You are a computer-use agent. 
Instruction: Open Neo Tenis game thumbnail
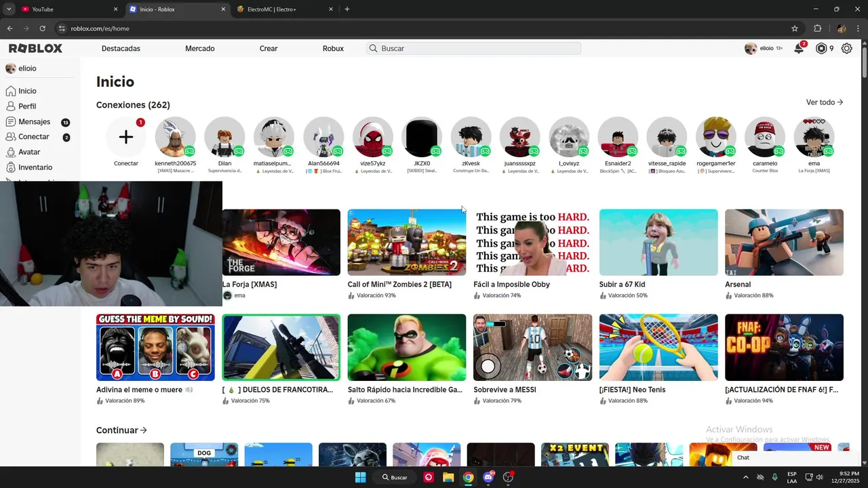coord(658,347)
